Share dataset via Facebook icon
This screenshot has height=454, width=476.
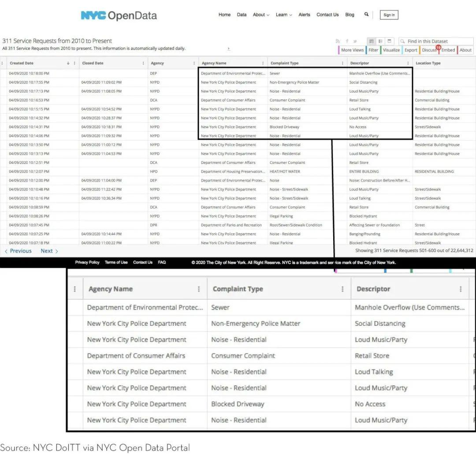click(347, 41)
